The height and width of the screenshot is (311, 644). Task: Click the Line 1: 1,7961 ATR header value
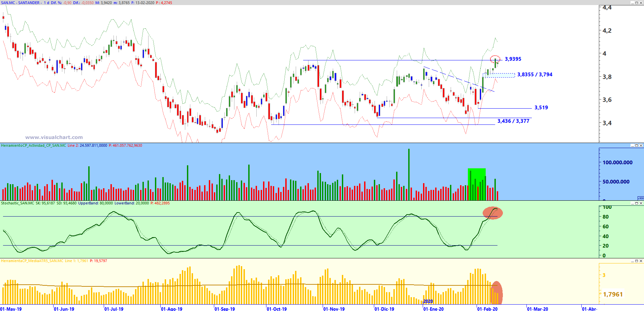[x=77, y=261]
